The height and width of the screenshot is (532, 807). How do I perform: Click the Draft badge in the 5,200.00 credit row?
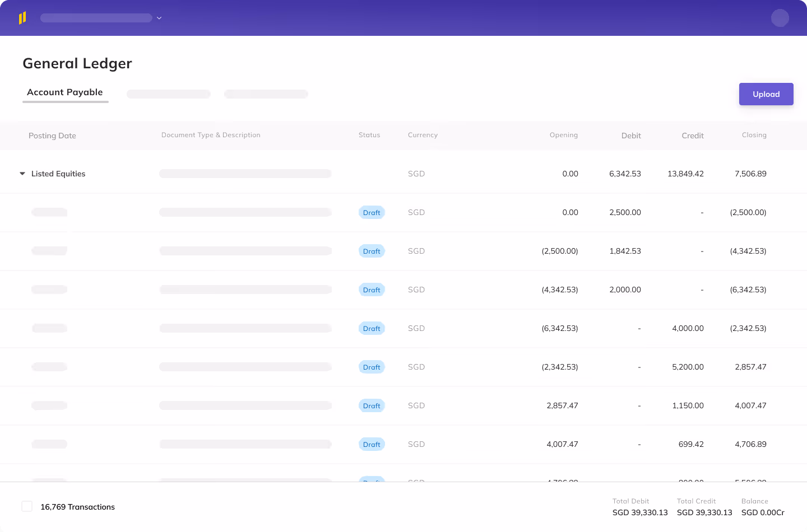372,367
